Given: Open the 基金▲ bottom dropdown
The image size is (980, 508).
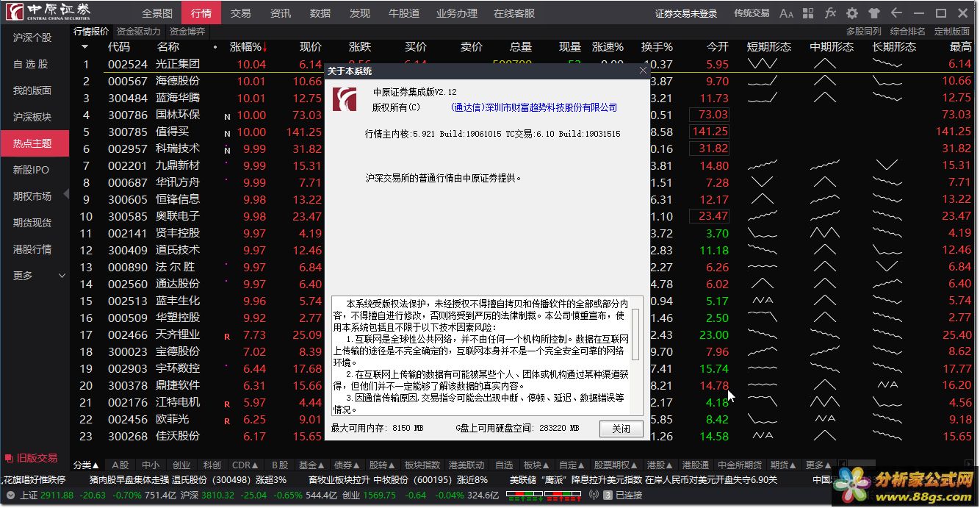Looking at the screenshot, I should pyautogui.click(x=311, y=465).
